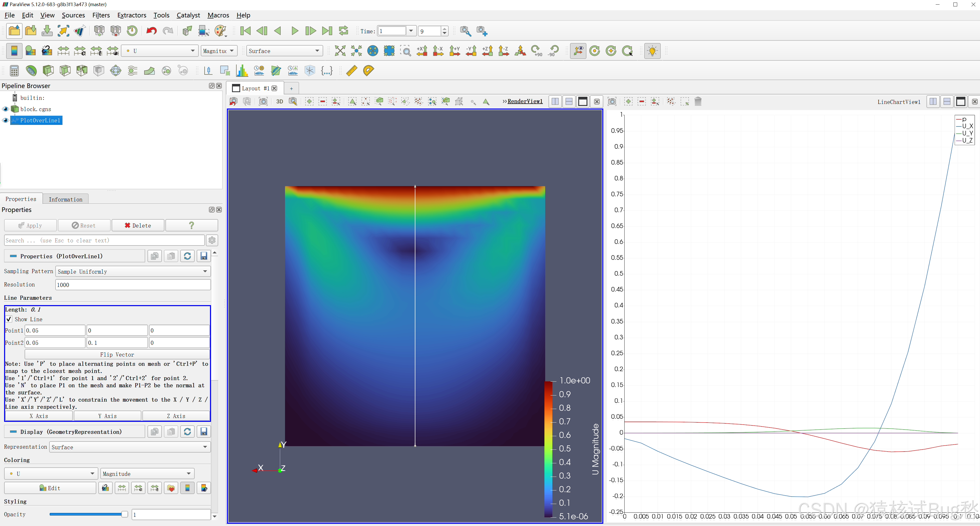Open the Sampling Pattern dropdown
Image resolution: width=980 pixels, height=526 pixels.
(x=133, y=272)
